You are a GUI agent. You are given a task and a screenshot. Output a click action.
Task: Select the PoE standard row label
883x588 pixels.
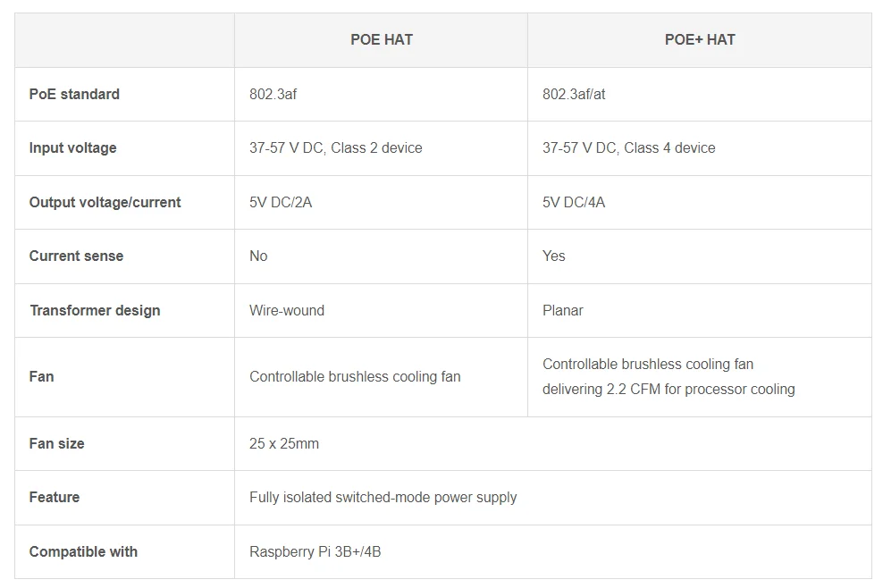coord(74,94)
